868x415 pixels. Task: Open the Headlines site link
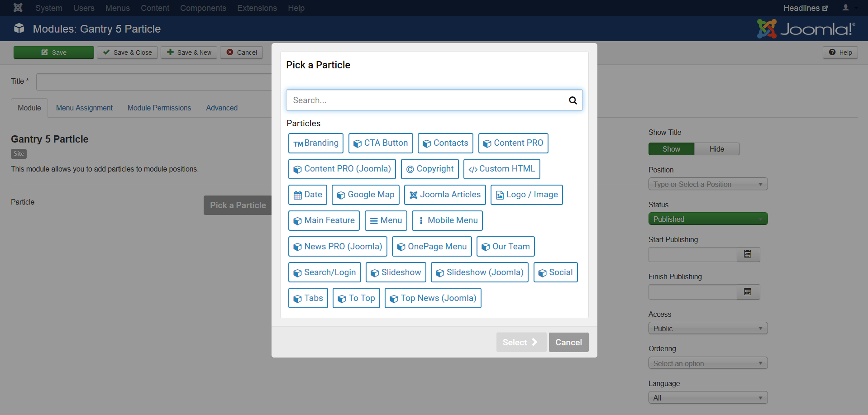click(x=806, y=8)
